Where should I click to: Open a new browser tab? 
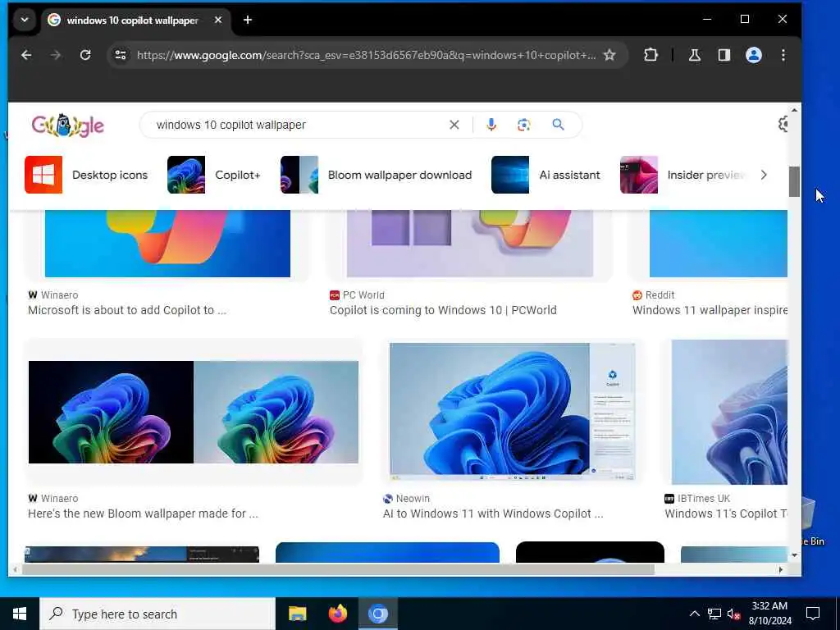coord(248,21)
